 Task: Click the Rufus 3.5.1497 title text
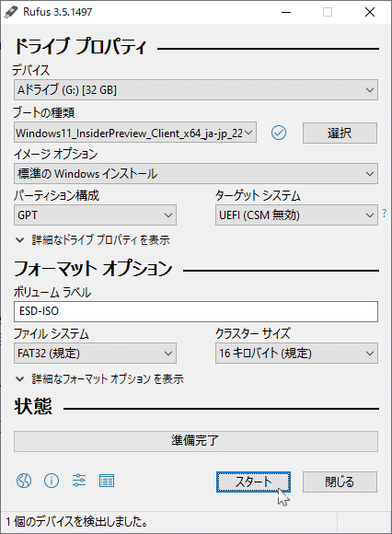(x=57, y=12)
